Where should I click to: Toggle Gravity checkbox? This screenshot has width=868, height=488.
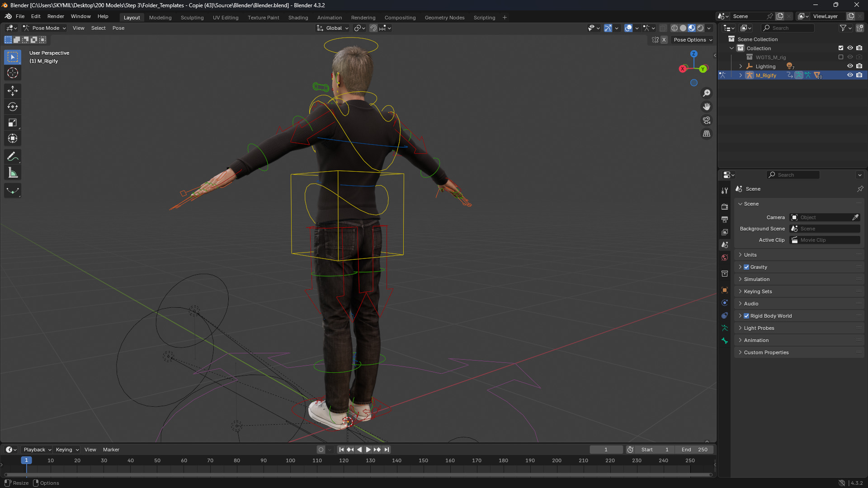(x=746, y=267)
